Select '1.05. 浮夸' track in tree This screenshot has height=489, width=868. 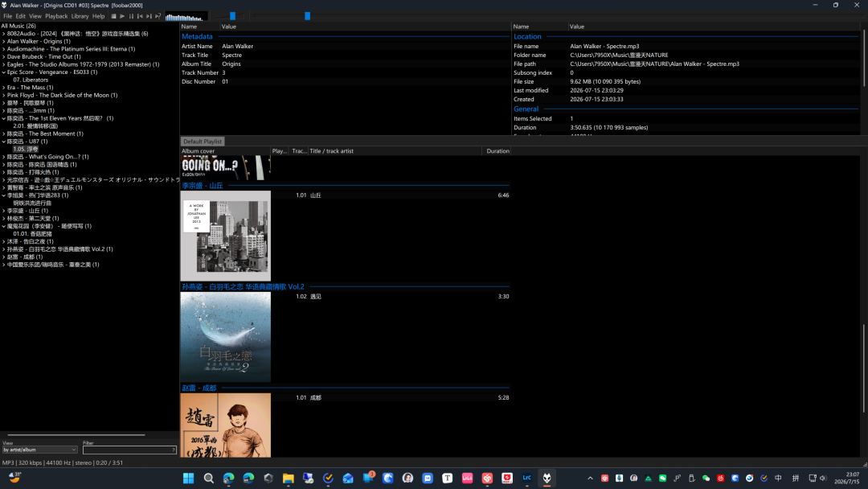click(26, 149)
